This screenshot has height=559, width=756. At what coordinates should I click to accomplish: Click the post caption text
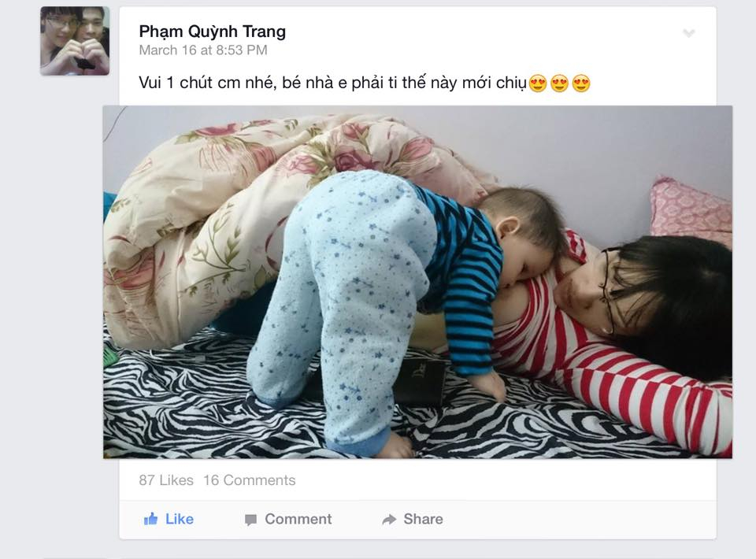click(x=332, y=83)
